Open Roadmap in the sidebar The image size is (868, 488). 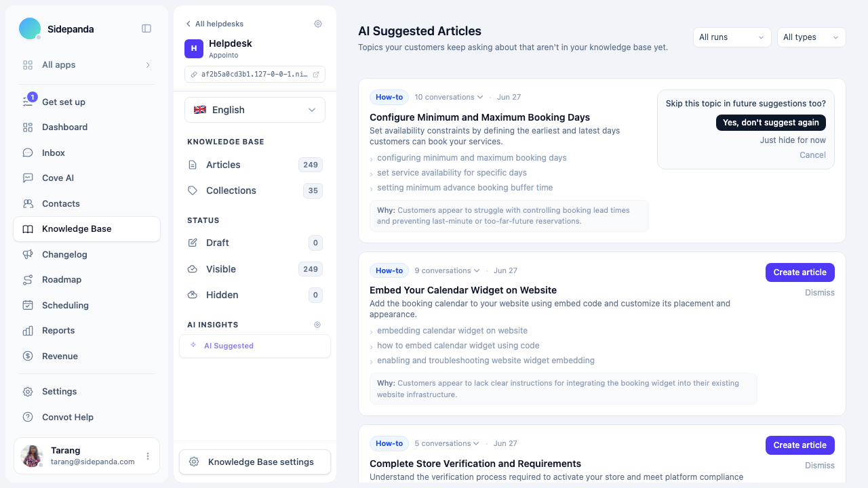(87, 280)
